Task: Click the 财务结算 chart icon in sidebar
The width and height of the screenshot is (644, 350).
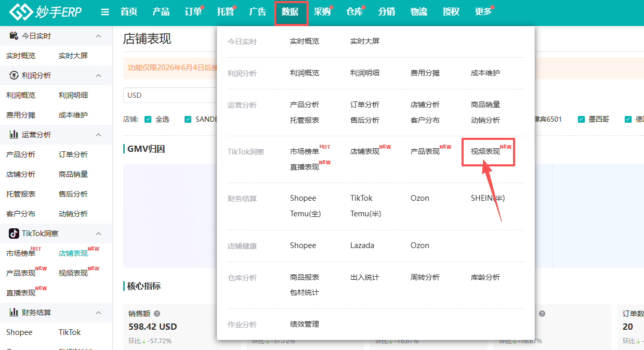Action: pyautogui.click(x=14, y=313)
